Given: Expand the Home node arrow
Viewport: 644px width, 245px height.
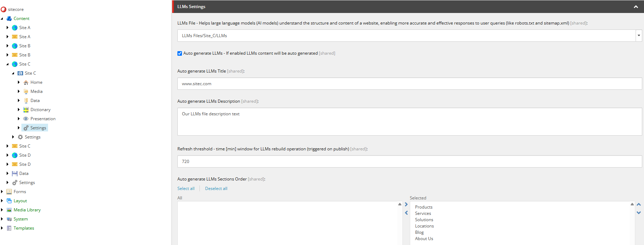Looking at the screenshot, I should (x=19, y=82).
